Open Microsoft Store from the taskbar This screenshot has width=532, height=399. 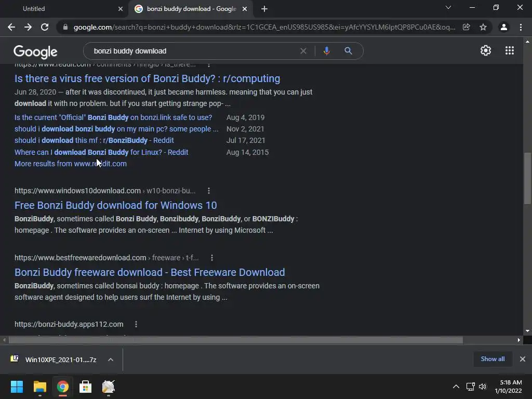point(86,387)
